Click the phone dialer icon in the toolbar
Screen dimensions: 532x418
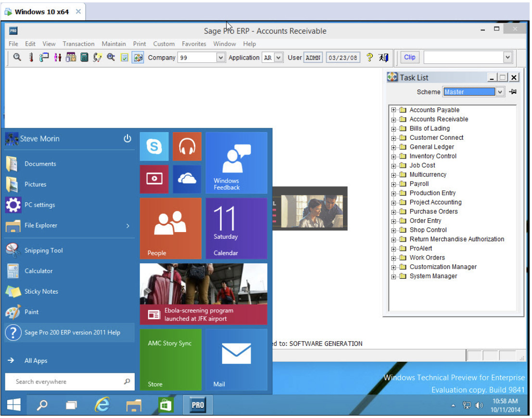(96, 58)
